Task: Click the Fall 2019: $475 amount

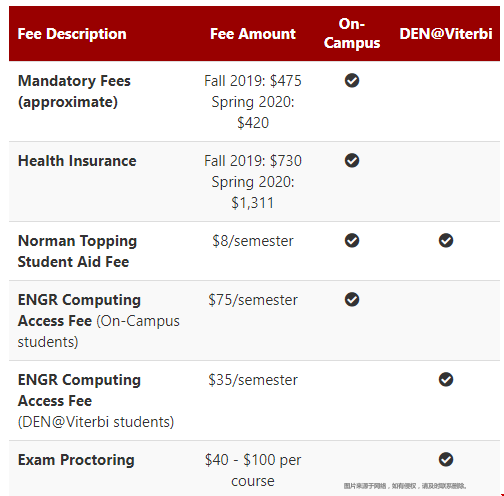Action: click(253, 81)
